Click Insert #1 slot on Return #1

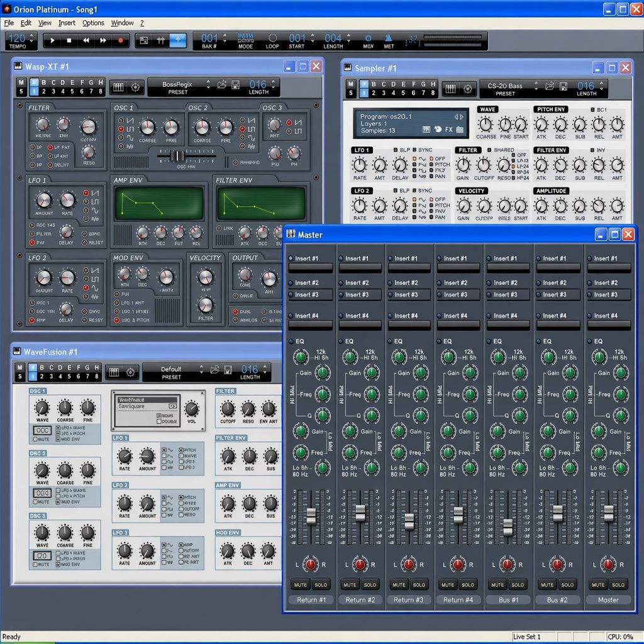(311, 268)
